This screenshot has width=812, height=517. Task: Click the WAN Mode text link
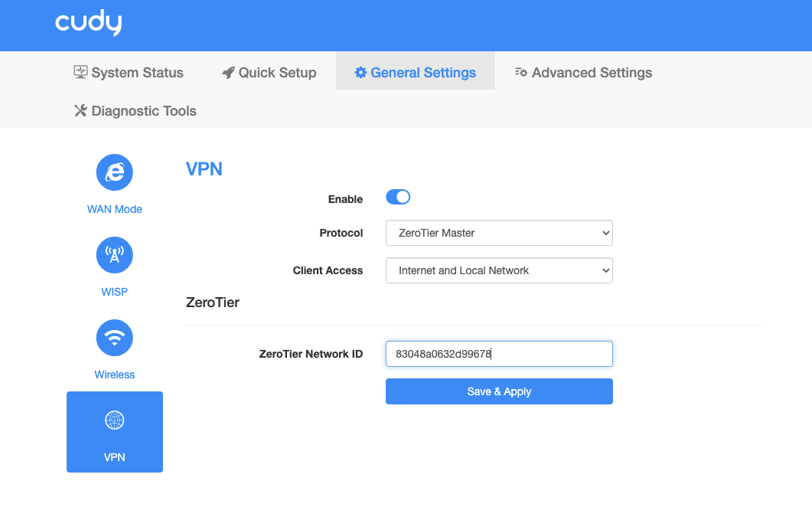(x=115, y=209)
